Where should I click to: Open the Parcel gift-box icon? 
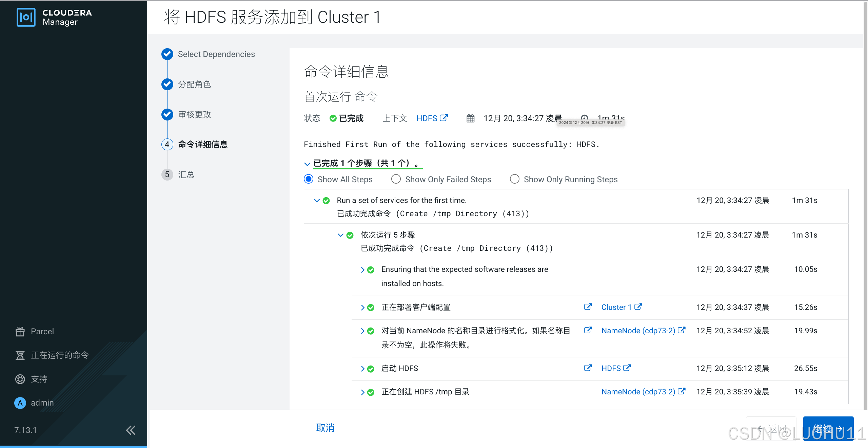coord(20,332)
